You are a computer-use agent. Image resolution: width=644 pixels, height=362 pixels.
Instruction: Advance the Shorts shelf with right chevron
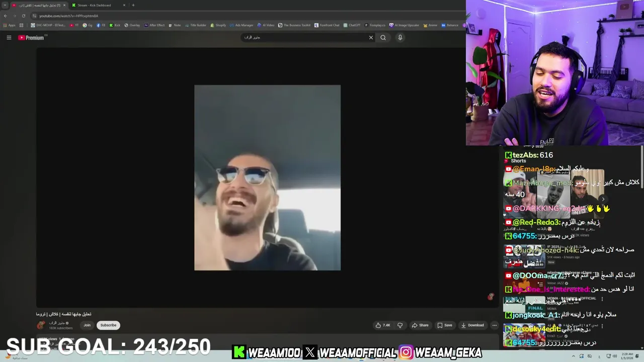tap(603, 199)
